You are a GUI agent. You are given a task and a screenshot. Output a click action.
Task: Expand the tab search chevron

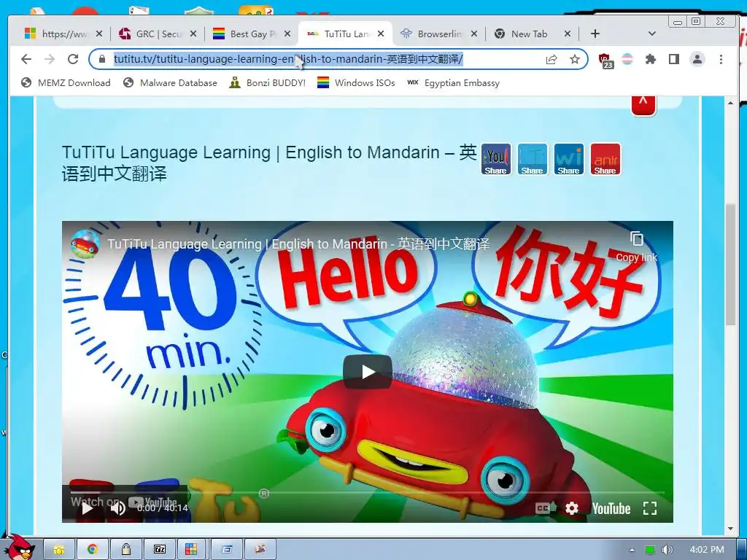click(x=652, y=34)
